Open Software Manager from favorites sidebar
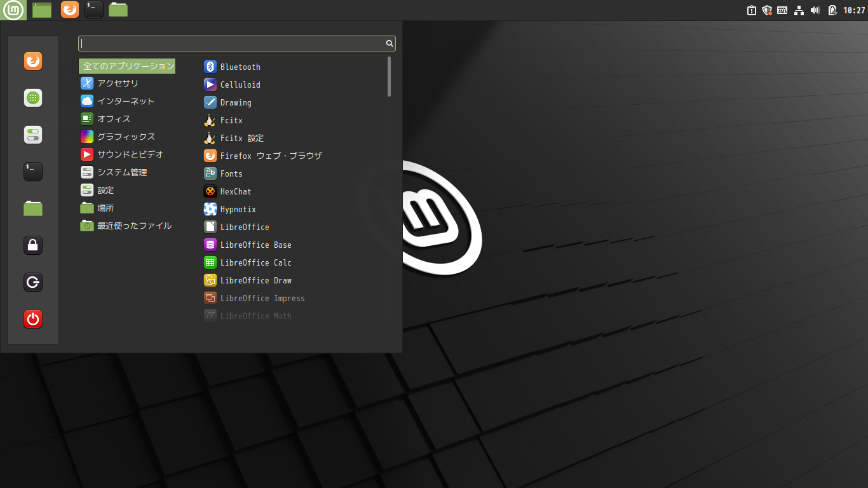The width and height of the screenshot is (868, 488). tap(33, 98)
